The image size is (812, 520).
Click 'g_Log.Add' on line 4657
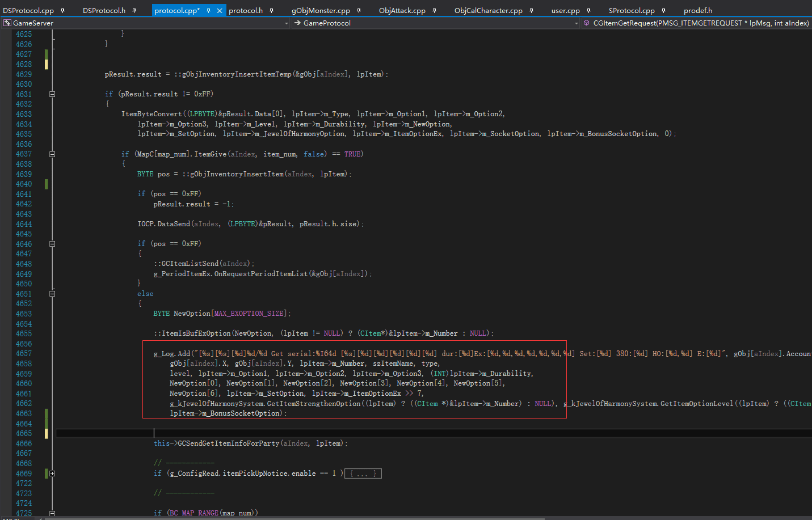pyautogui.click(x=172, y=354)
